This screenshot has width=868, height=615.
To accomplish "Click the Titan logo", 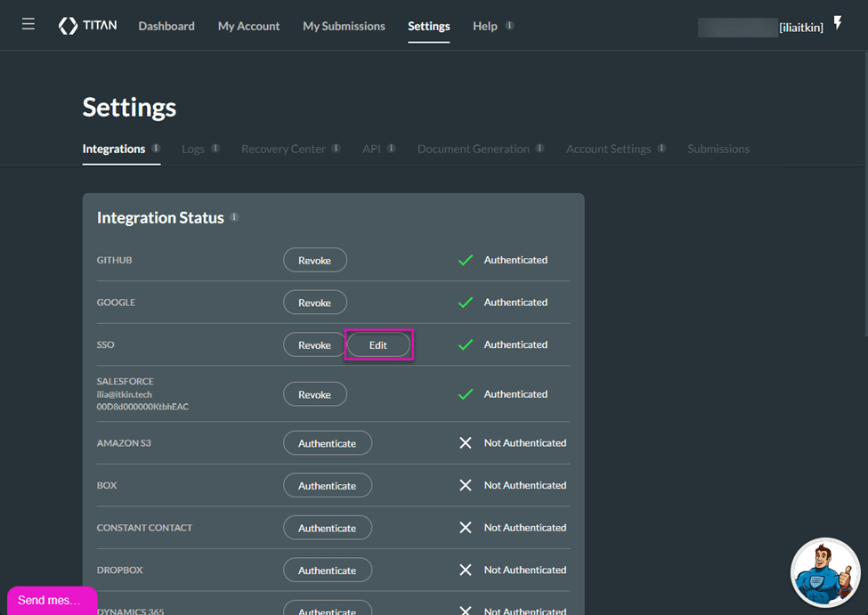I will (87, 26).
